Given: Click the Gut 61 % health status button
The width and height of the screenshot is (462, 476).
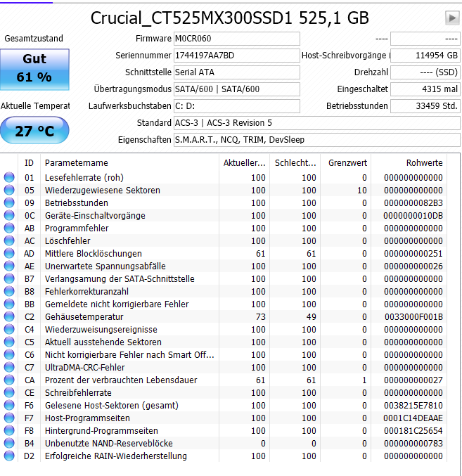Looking at the screenshot, I should point(34,70).
